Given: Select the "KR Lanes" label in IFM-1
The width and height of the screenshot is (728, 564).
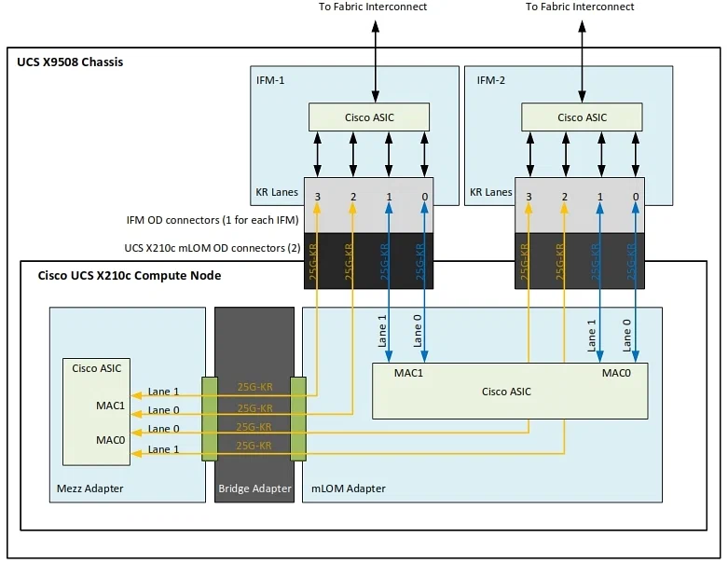Looking at the screenshot, I should (277, 192).
